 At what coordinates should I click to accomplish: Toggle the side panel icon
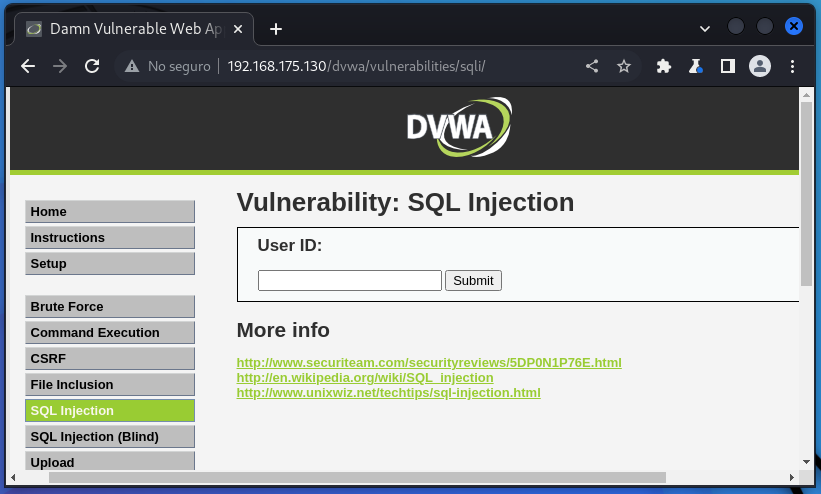pyautogui.click(x=727, y=66)
